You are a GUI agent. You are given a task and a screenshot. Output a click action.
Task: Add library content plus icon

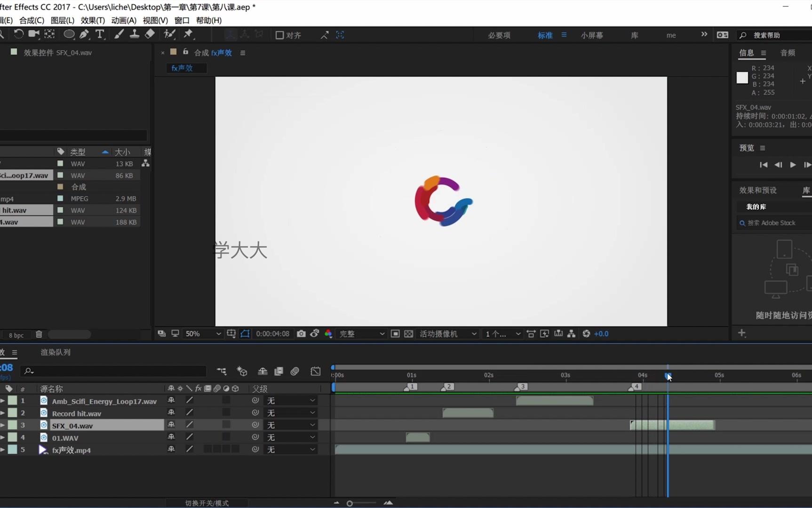(x=742, y=333)
